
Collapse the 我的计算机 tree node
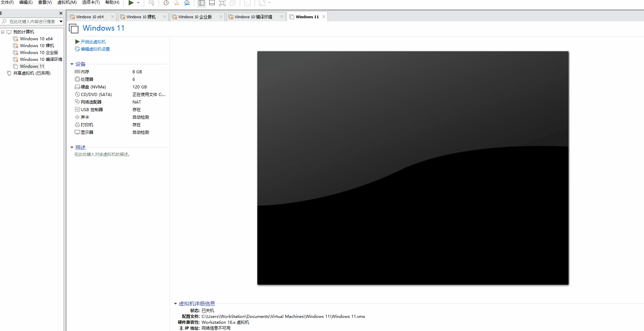(3, 32)
